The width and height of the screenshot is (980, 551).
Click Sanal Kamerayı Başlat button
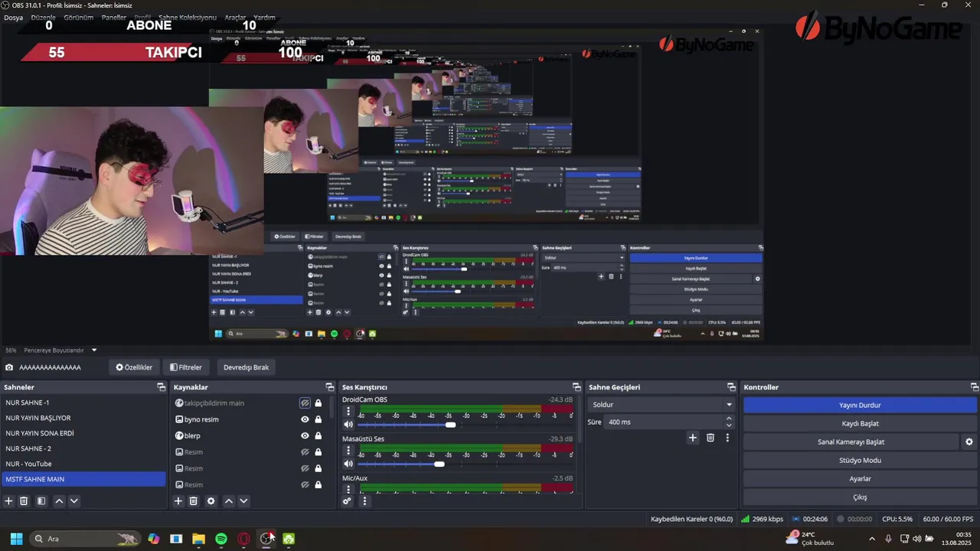pos(851,442)
